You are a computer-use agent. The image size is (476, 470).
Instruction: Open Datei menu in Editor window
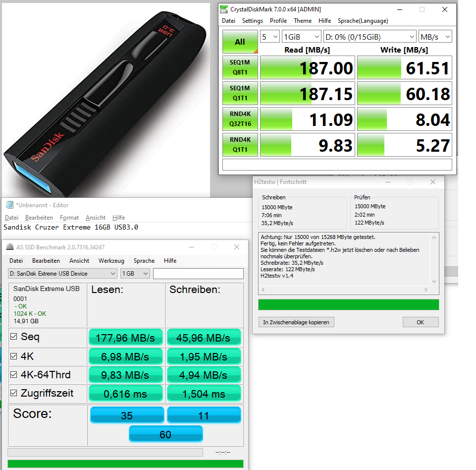tap(11, 218)
